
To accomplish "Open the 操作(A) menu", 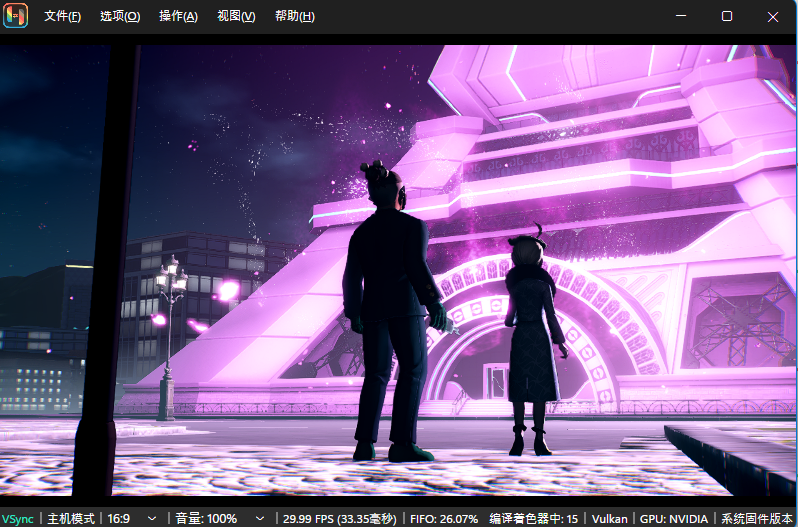I will point(178,17).
